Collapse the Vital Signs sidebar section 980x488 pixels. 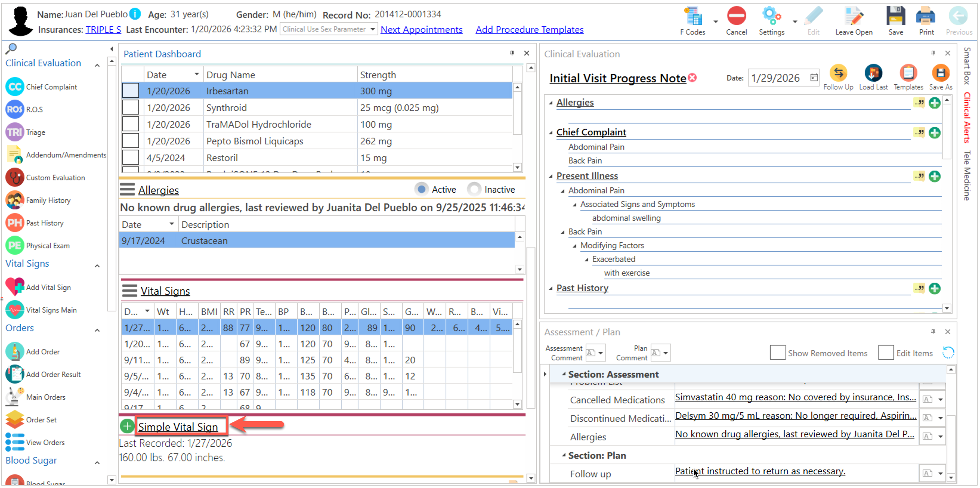(x=98, y=265)
